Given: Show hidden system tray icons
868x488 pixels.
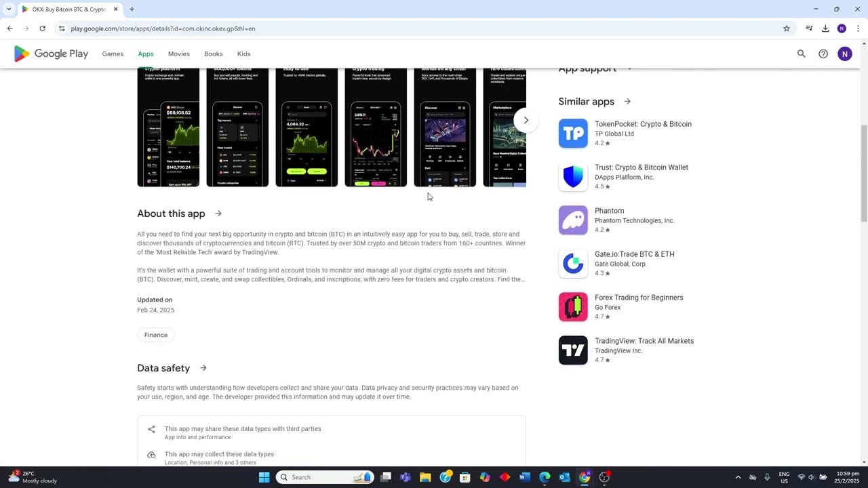Looking at the screenshot, I should pyautogui.click(x=738, y=477).
